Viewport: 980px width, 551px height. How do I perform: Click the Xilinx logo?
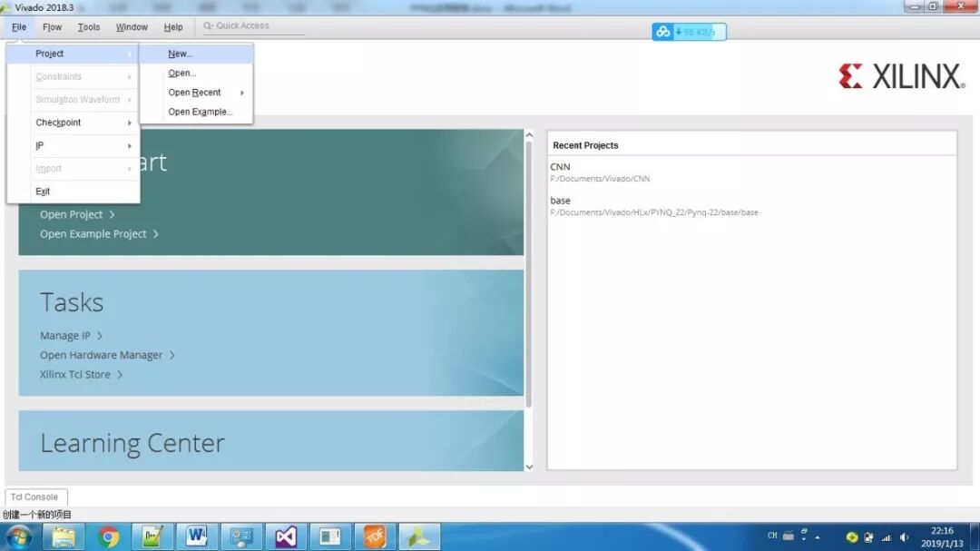pyautogui.click(x=901, y=76)
